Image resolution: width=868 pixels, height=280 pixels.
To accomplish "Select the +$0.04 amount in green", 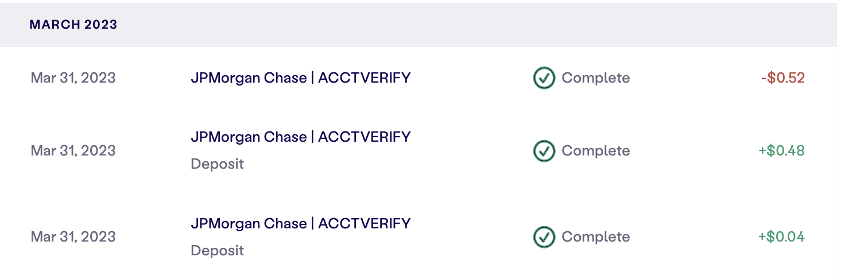I will (x=781, y=237).
